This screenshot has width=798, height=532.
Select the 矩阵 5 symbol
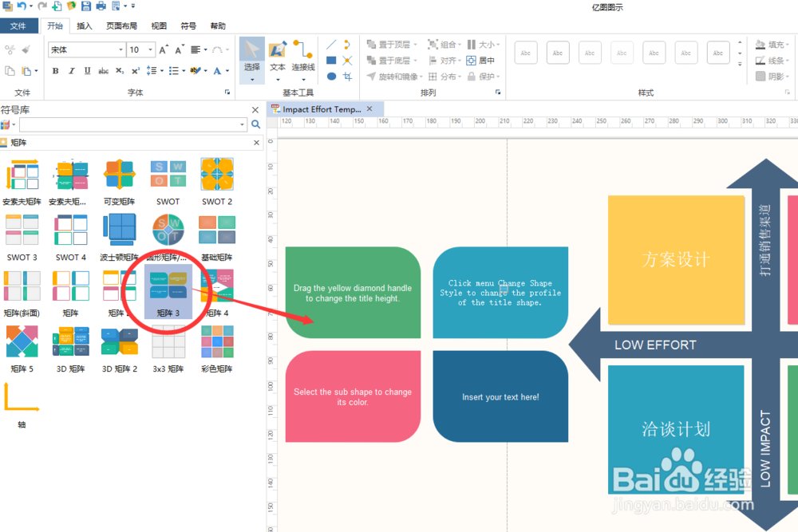[x=22, y=349]
